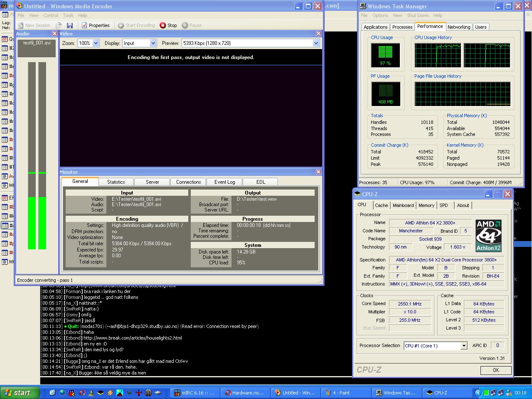
Task: Click the right audio level meter
Action: pyautogui.click(x=42, y=156)
